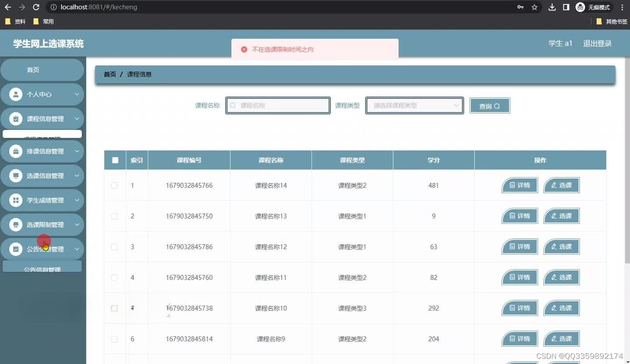The width and height of the screenshot is (630, 364).
Task: Collapse 课程信息管理 with its chevron
Action: [77, 119]
